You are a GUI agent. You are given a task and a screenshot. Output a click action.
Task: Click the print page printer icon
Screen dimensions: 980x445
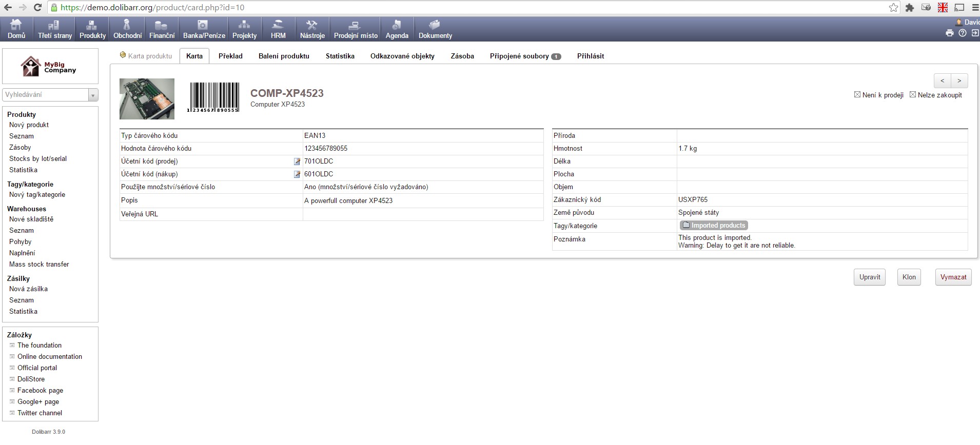949,33
